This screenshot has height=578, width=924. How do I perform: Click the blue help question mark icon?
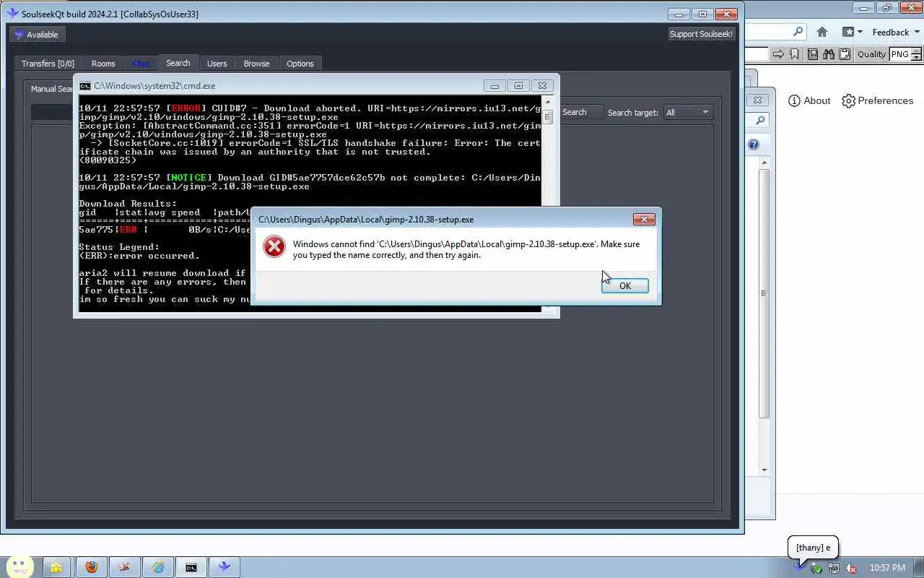click(754, 144)
